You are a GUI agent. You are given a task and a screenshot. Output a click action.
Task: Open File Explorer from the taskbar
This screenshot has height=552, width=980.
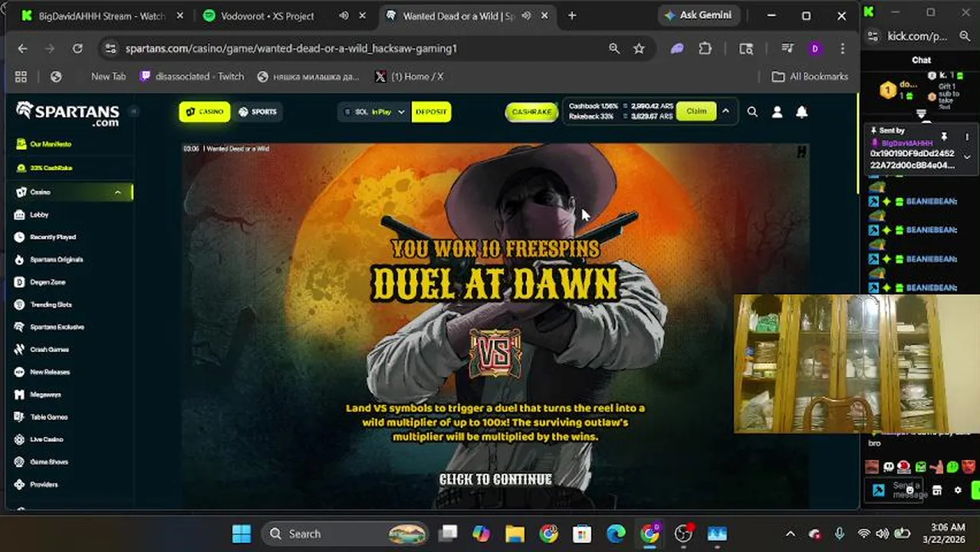click(515, 534)
